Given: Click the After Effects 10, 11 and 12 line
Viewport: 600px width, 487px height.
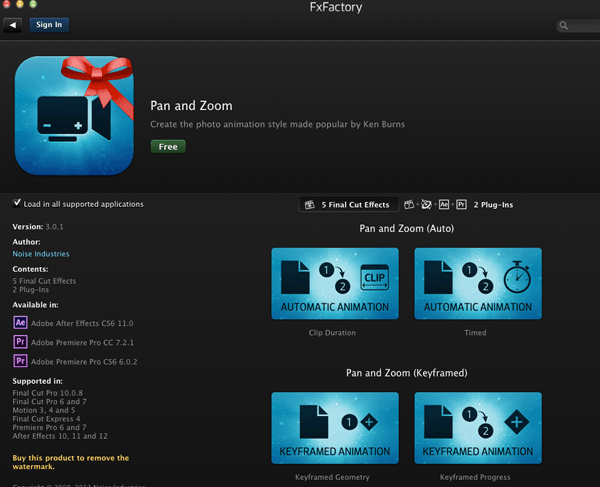Looking at the screenshot, I should 60,436.
